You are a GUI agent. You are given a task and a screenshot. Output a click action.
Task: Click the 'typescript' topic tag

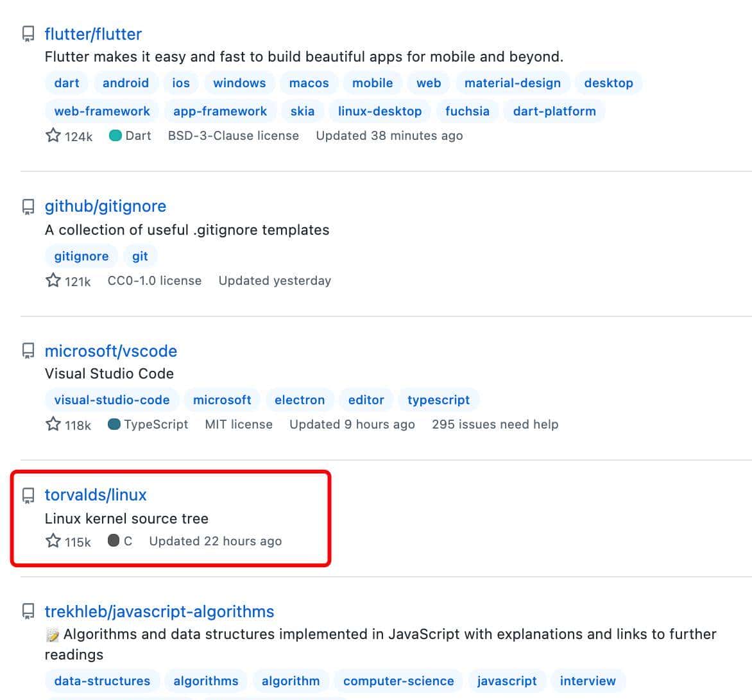438,399
